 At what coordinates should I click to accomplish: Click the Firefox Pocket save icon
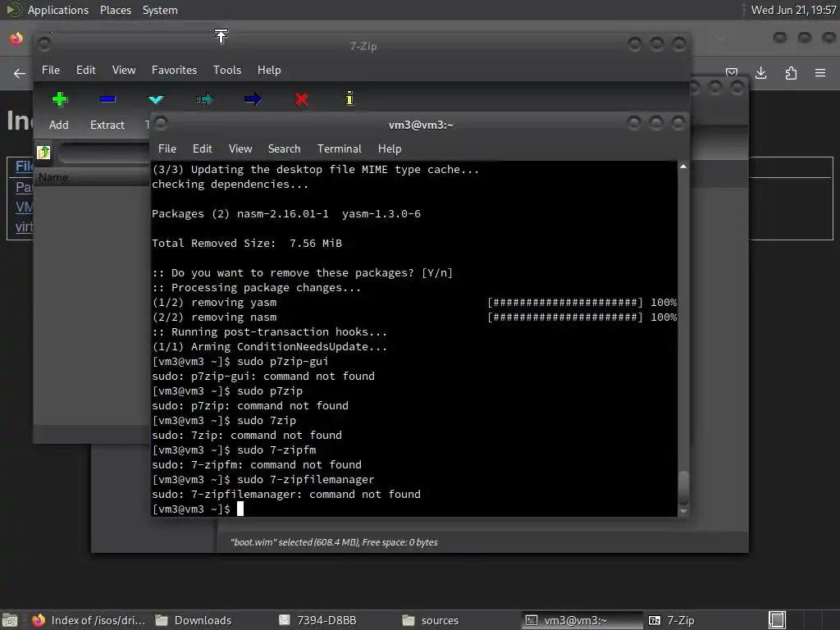[732, 72]
